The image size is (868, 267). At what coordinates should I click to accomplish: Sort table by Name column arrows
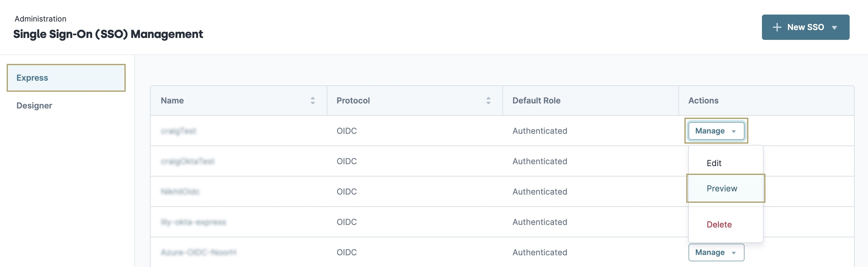pos(313,101)
